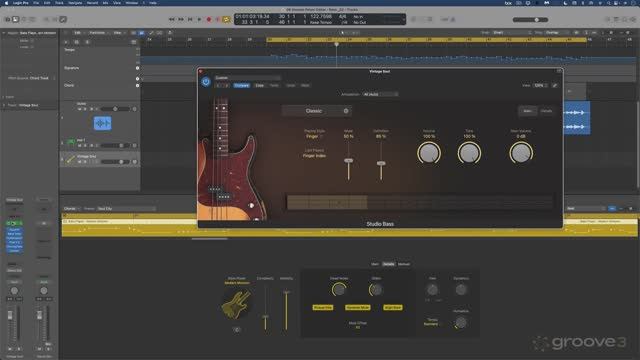Expand the Region inspector disclosure triangle
This screenshot has width=640, height=360.
point(4,33)
